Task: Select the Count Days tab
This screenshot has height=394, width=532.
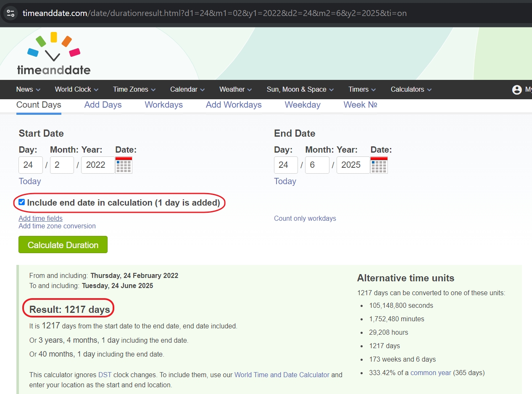Action: point(39,105)
